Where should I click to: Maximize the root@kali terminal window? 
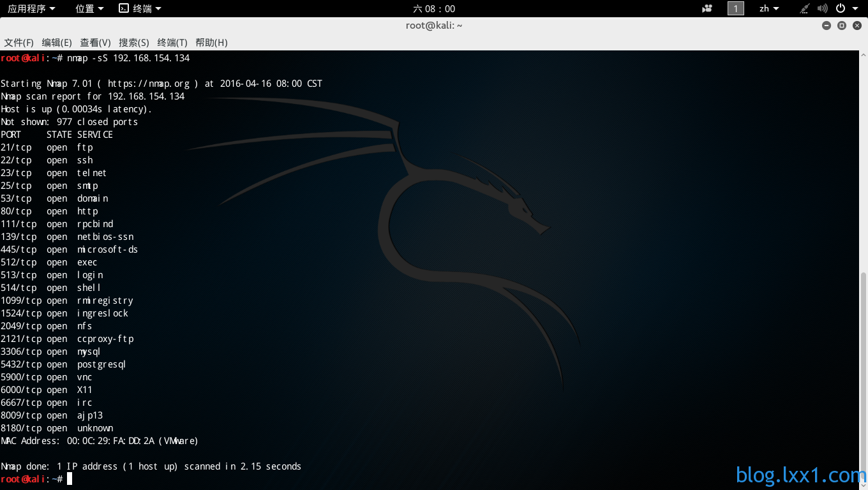pyautogui.click(x=842, y=26)
